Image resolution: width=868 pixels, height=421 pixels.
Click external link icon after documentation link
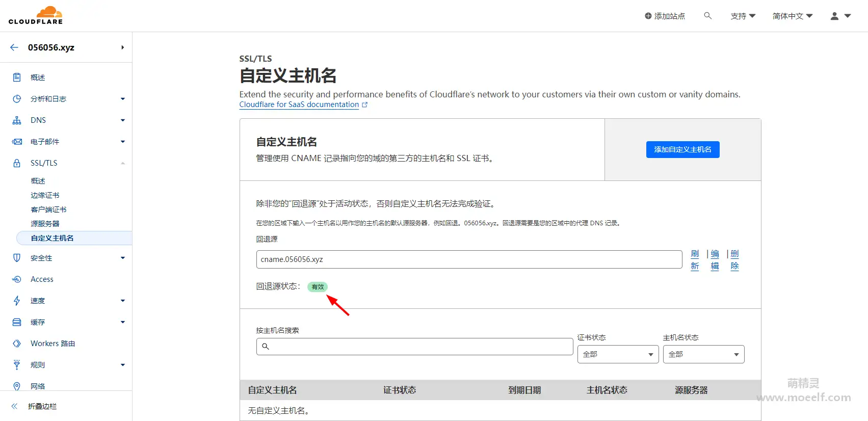364,104
